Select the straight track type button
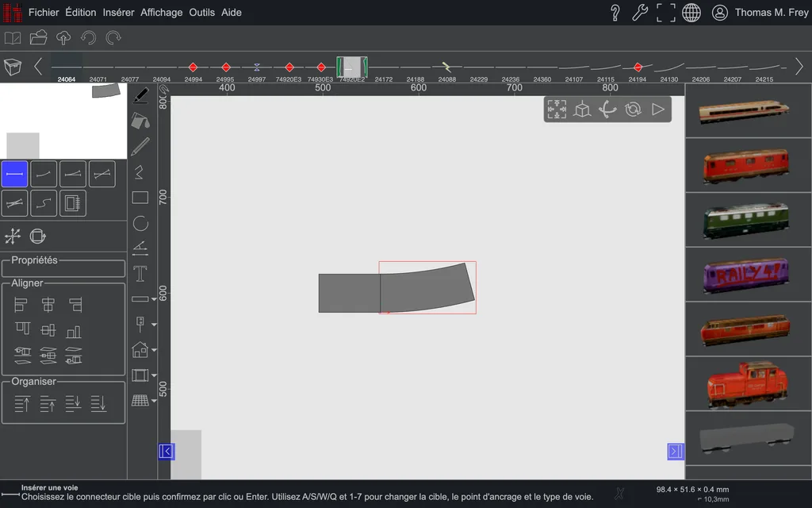This screenshot has height=508, width=812. coord(14,174)
